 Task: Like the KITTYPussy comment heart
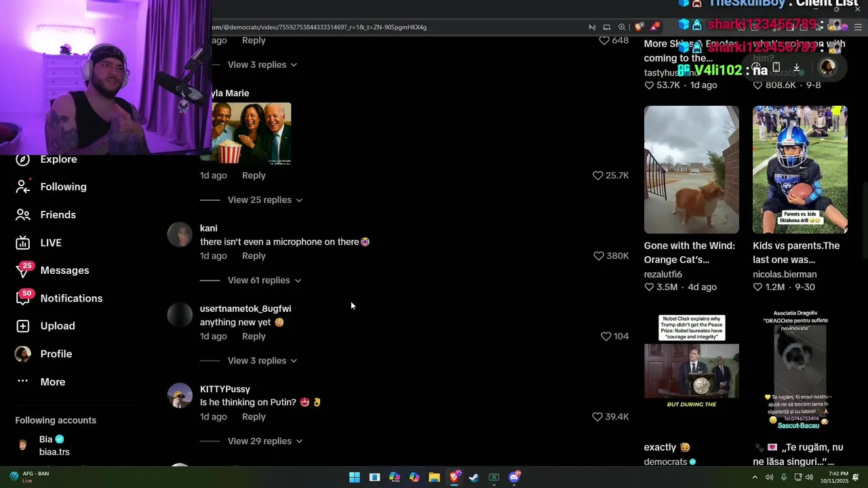tap(597, 417)
